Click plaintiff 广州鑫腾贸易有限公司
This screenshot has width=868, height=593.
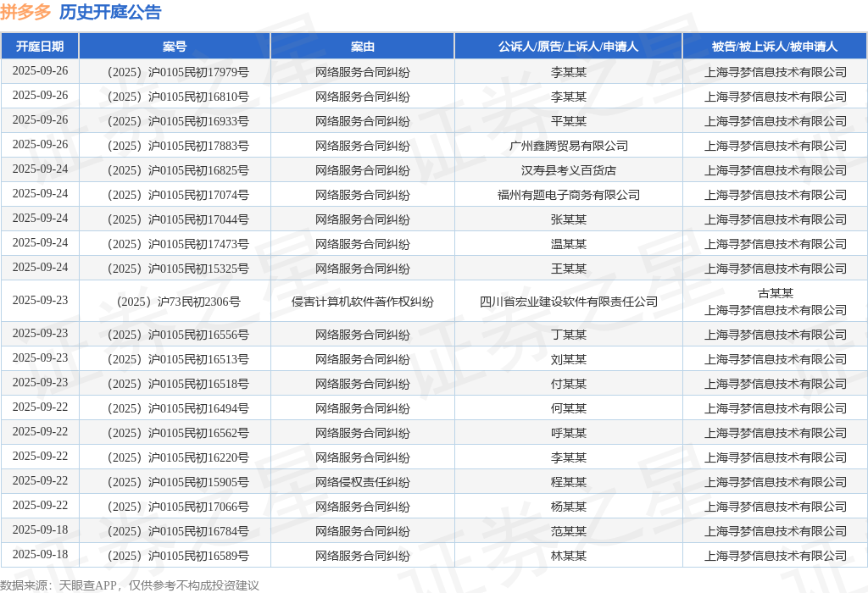(569, 146)
